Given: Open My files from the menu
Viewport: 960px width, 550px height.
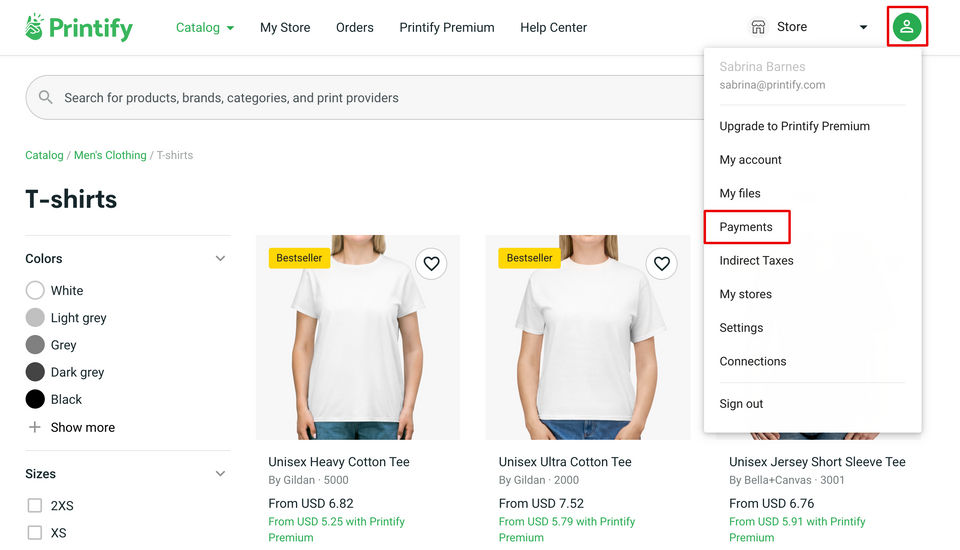Looking at the screenshot, I should 740,194.
